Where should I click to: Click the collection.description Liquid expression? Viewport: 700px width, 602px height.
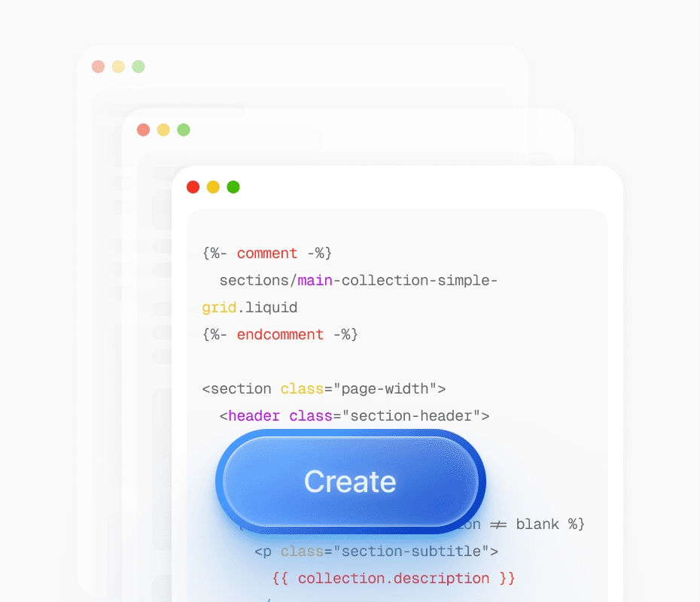(x=394, y=579)
